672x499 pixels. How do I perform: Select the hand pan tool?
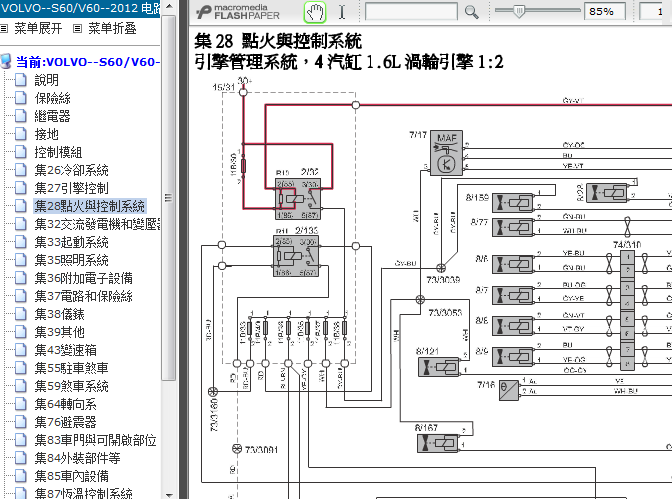point(315,12)
